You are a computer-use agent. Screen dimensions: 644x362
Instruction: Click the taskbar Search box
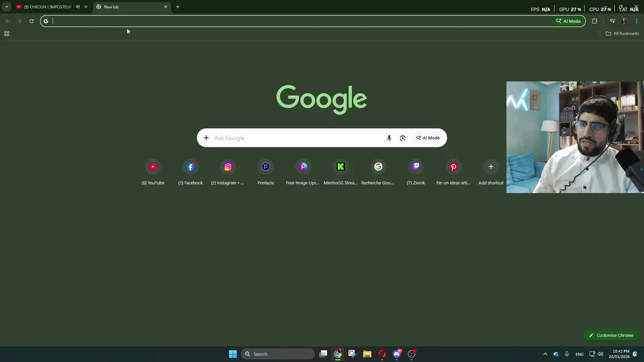(278, 354)
